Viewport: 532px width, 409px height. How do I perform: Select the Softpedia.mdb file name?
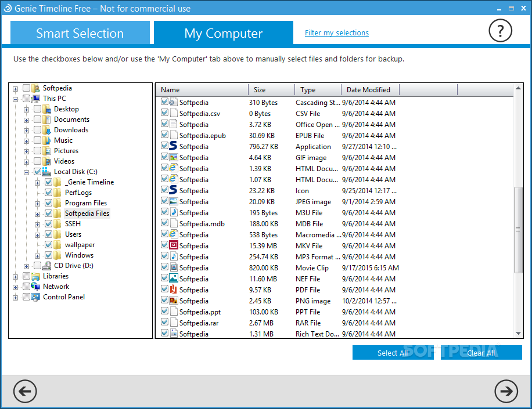[202, 224]
